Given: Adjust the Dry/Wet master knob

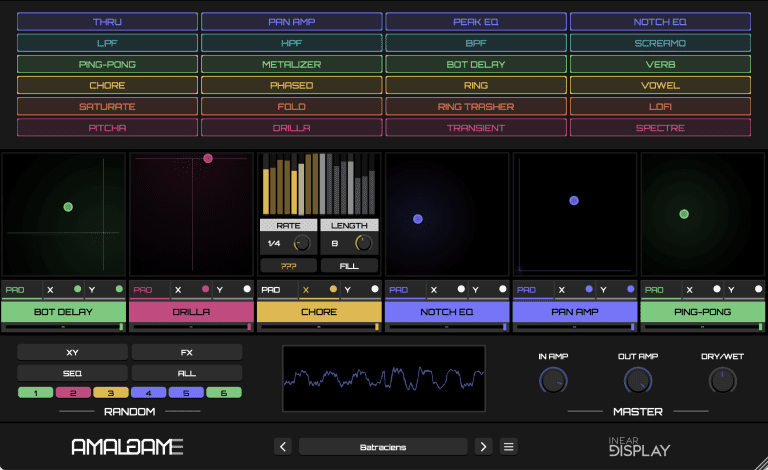Looking at the screenshot, I should (x=722, y=380).
